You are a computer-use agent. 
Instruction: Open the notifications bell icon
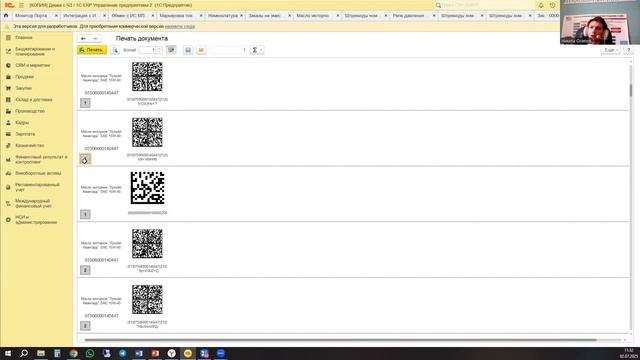pyautogui.click(x=541, y=5)
